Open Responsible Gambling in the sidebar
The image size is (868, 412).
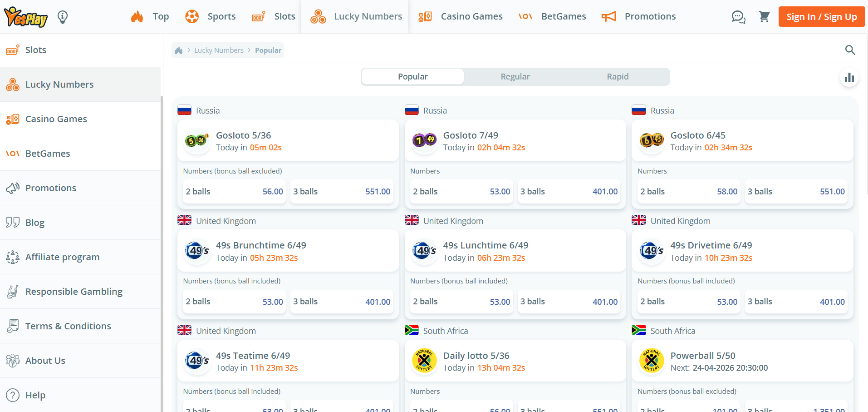click(74, 292)
